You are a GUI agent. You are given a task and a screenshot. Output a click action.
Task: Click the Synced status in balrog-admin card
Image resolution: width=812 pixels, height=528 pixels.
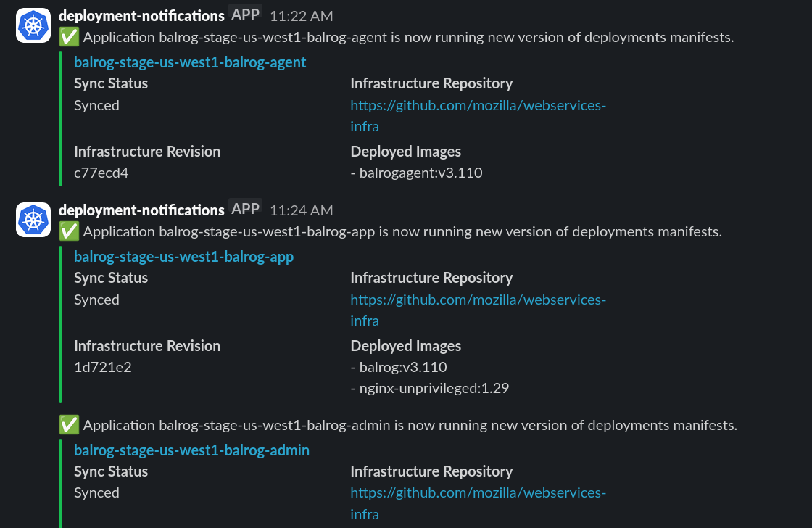click(x=97, y=492)
